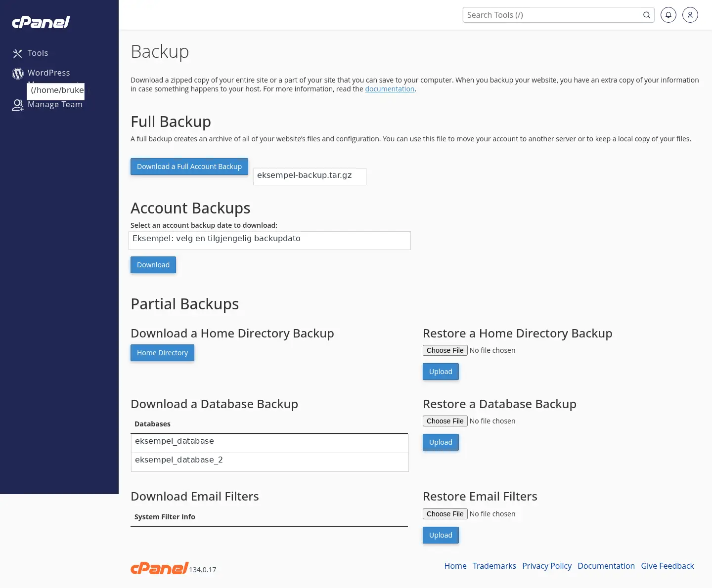Click the Give Feedback link
This screenshot has width=712, height=588.
[x=667, y=566]
